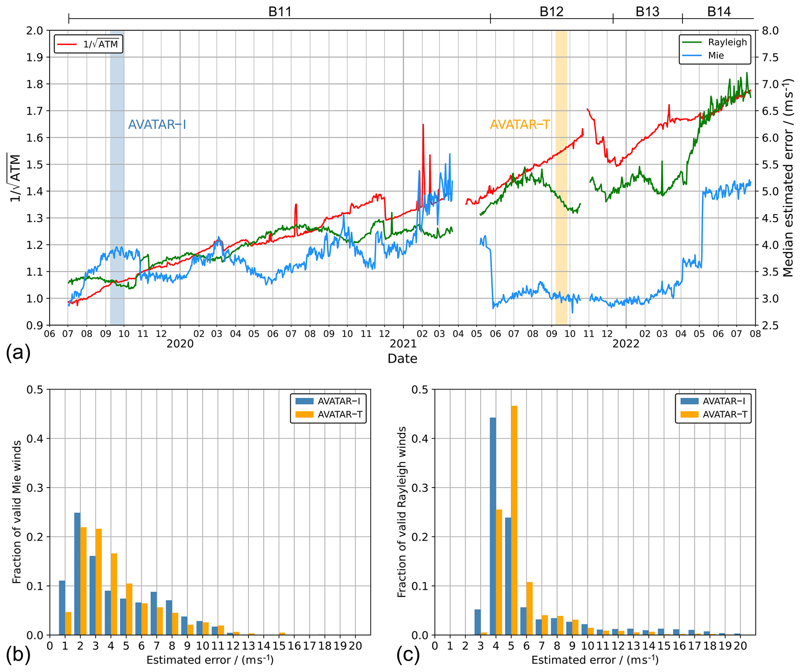Click the orange shaded AVATAR-T period band
The height and width of the screenshot is (672, 801).
pyautogui.click(x=561, y=233)
